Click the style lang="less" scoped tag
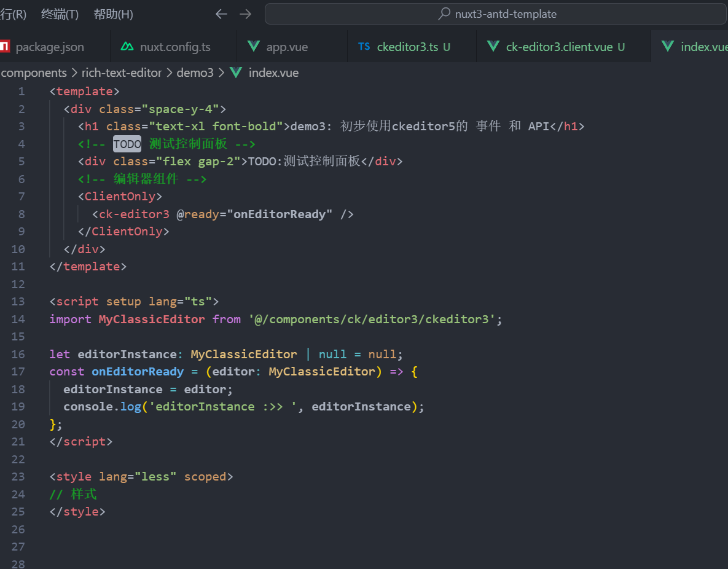Viewport: 728px width, 569px height. (x=141, y=477)
